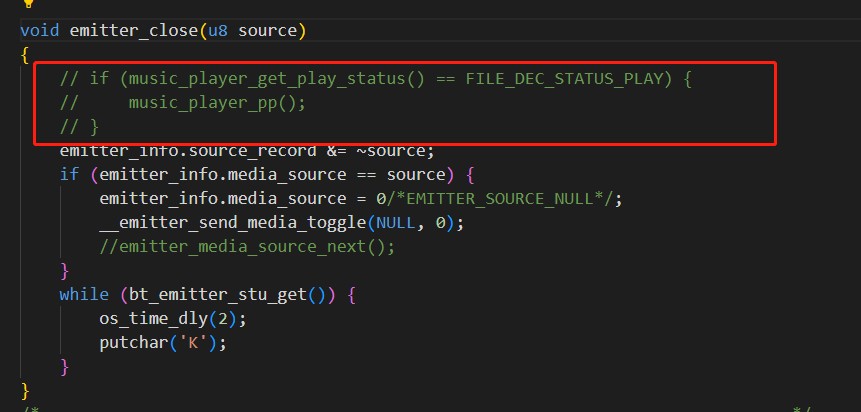Viewport: 861px width, 412px height.
Task: Click the void keyword
Action: [40, 30]
